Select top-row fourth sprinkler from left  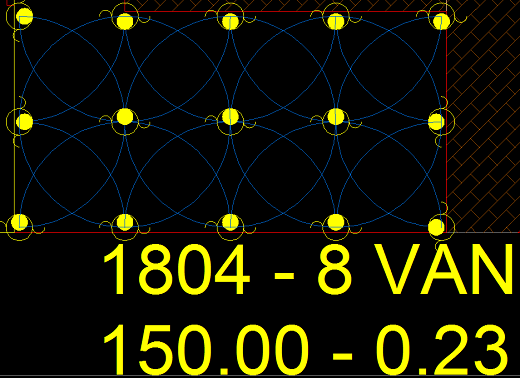[x=336, y=22]
